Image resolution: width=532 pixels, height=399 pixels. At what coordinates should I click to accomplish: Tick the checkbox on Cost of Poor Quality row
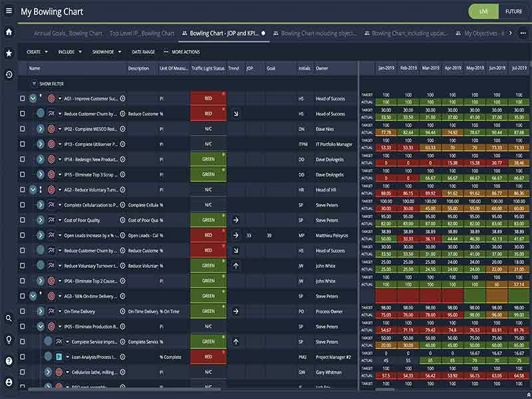pyautogui.click(x=23, y=220)
